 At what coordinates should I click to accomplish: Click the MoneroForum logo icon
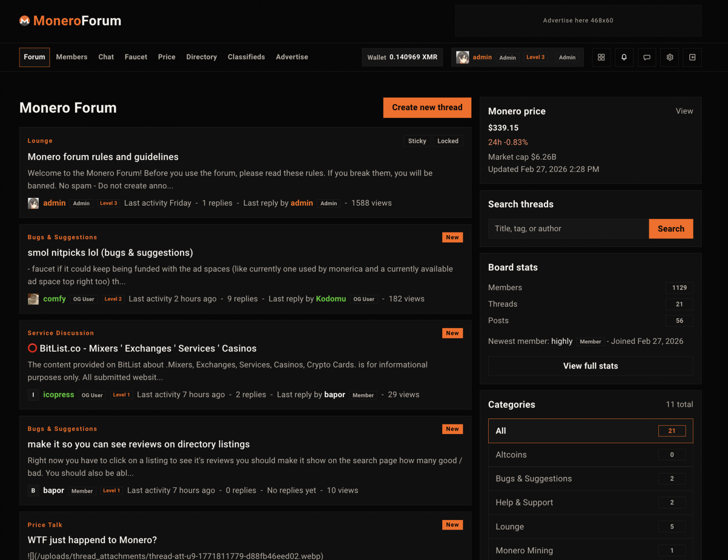[25, 20]
